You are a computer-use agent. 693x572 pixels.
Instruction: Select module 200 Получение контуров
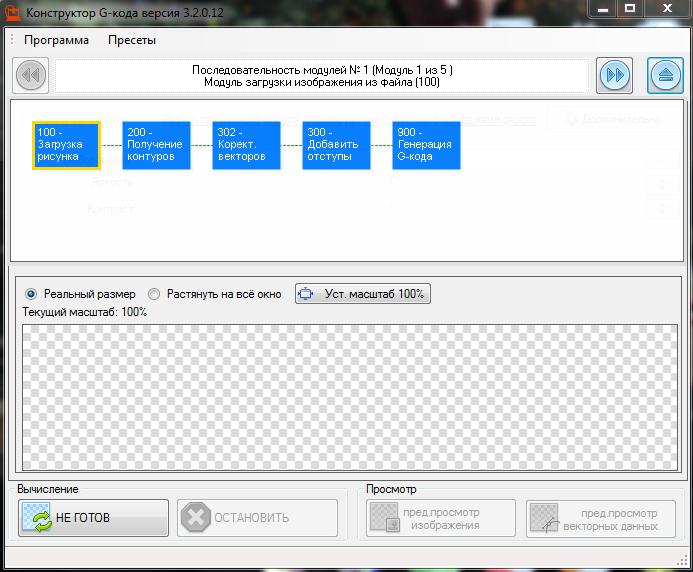click(156, 145)
